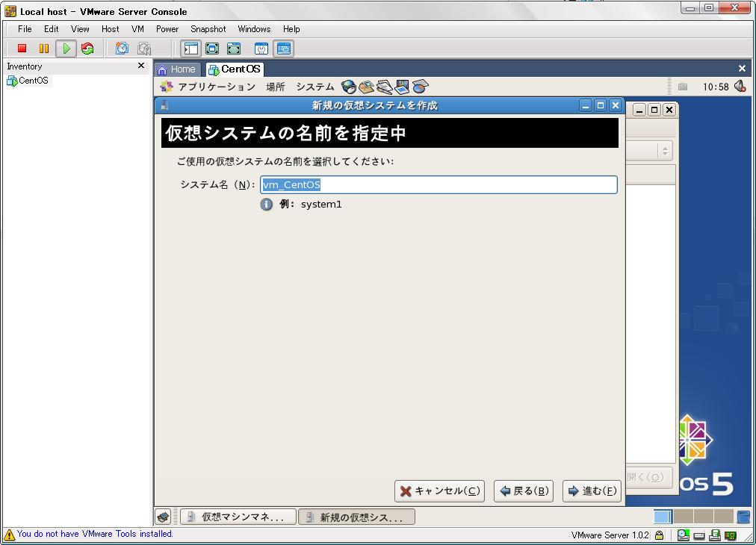Screen dimensions: 756x545
Task: Click the padlock icon in status bar
Action: [659, 535]
